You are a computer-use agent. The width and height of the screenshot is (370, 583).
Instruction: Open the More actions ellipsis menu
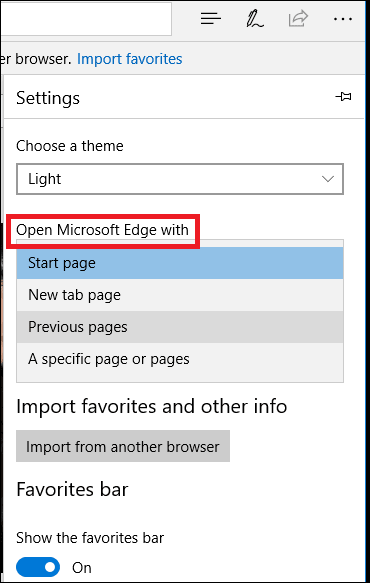pos(343,19)
